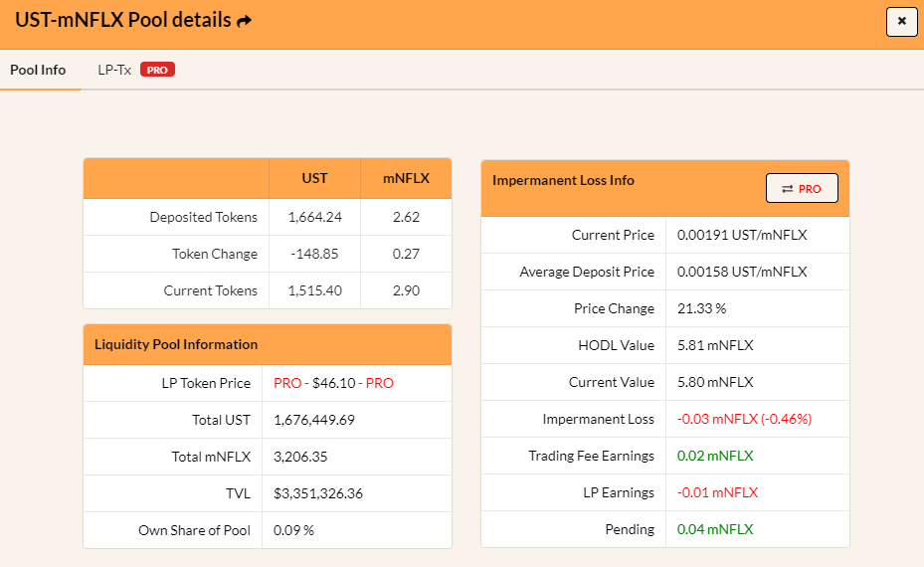Select the mNFLX column header
This screenshot has width=924, height=567.
(406, 179)
